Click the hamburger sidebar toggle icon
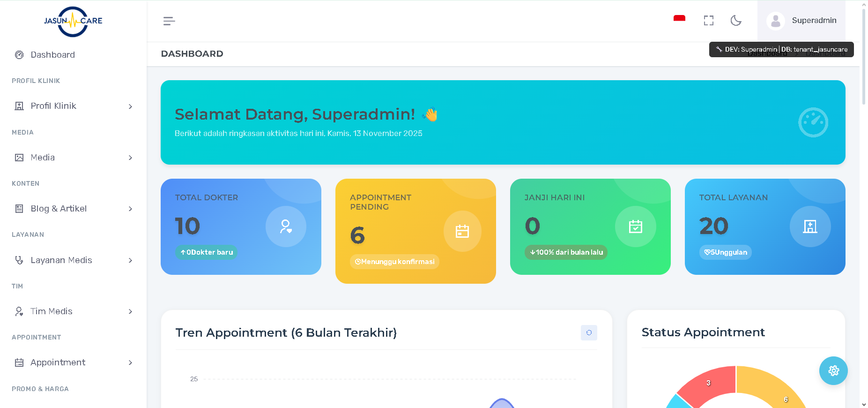868x408 pixels. 169,21
